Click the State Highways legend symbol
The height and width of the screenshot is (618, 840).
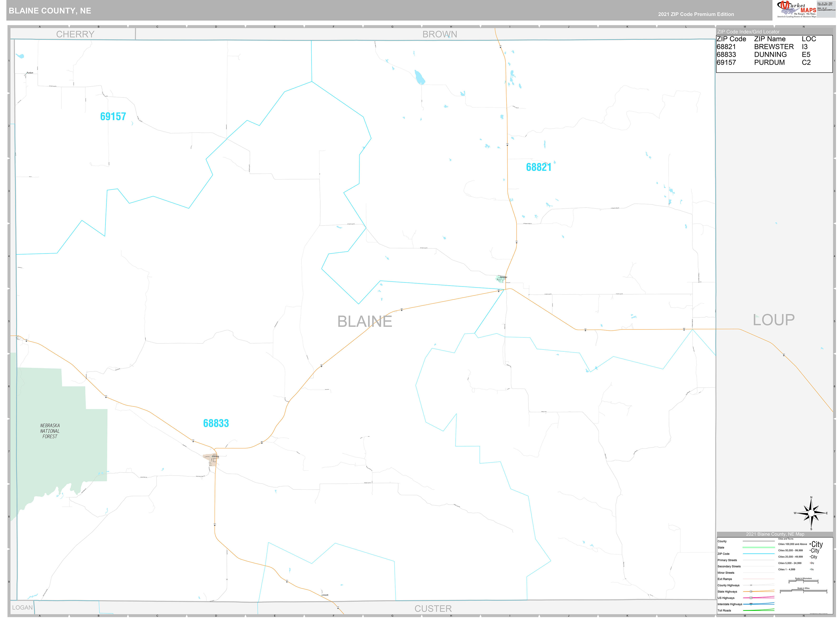[751, 591]
